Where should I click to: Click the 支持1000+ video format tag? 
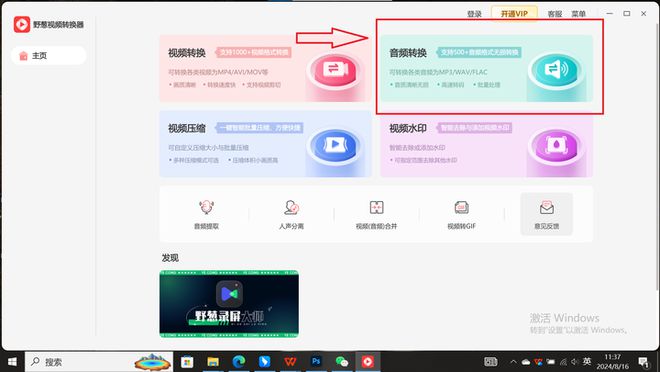click(253, 53)
